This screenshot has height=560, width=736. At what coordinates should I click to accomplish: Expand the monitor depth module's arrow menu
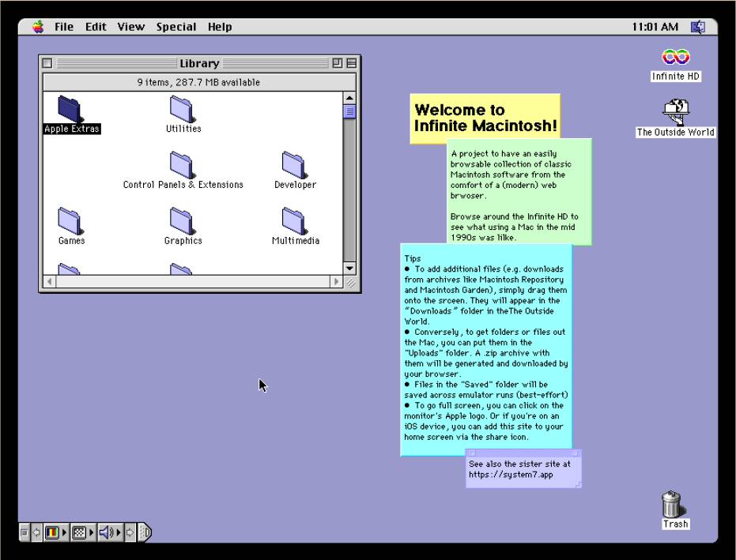[63, 532]
